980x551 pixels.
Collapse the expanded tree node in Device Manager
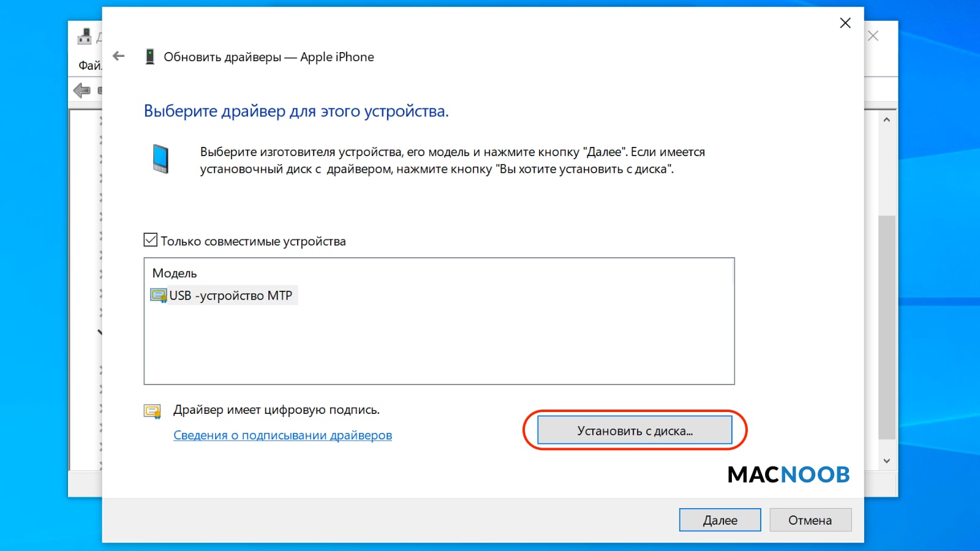coord(100,332)
